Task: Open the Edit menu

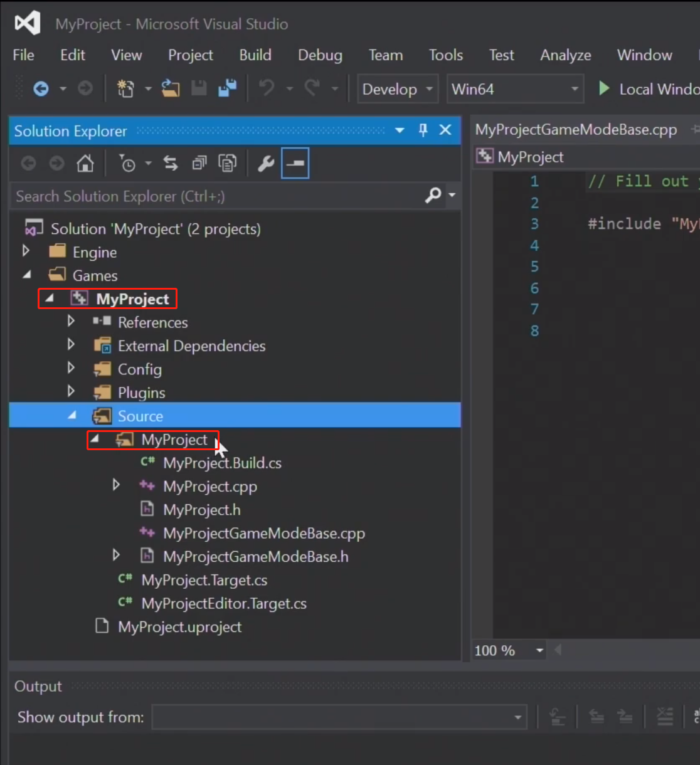Action: pyautogui.click(x=73, y=55)
